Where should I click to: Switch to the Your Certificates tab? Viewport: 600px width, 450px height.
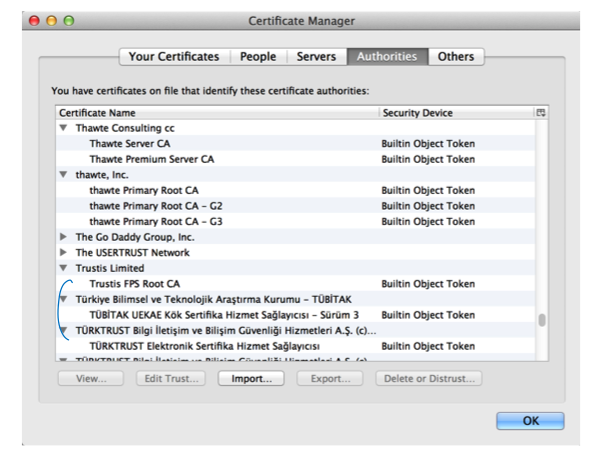pos(174,57)
